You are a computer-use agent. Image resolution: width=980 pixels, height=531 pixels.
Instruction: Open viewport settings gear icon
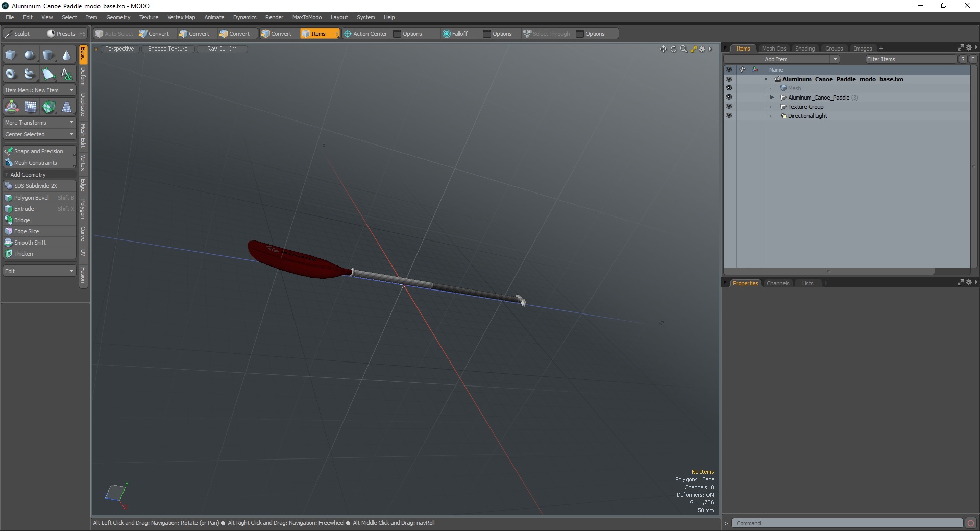[702, 49]
